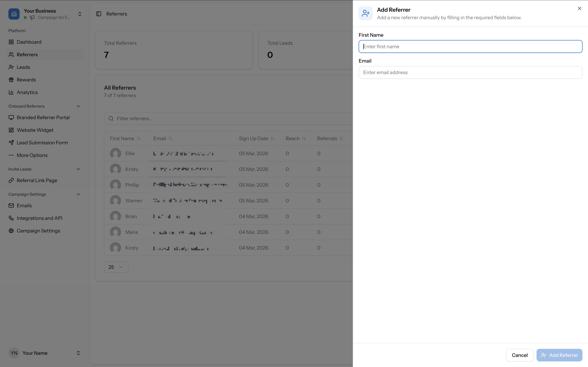
Task: Click the Lead Submission Form send icon
Action: click(x=11, y=142)
